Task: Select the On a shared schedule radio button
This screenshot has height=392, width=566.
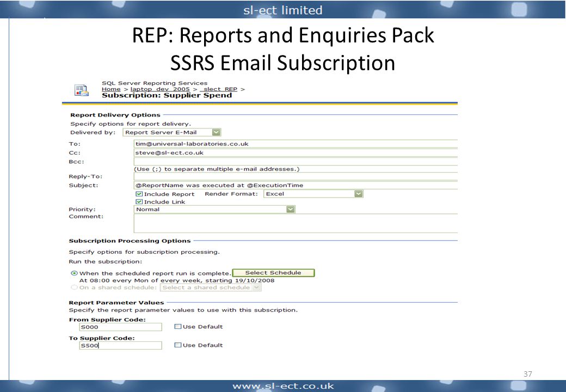Action: (x=74, y=287)
